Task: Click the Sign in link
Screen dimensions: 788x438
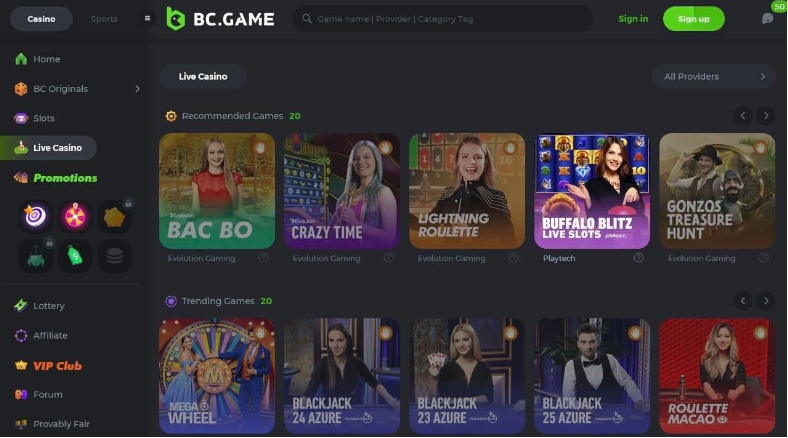Action: [633, 19]
